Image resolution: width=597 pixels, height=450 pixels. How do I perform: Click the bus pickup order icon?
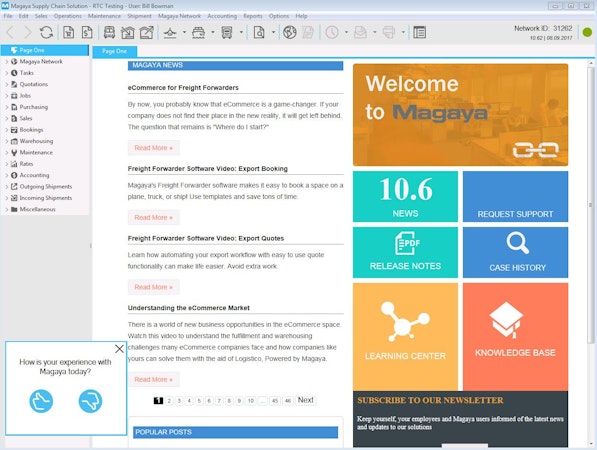point(109,32)
